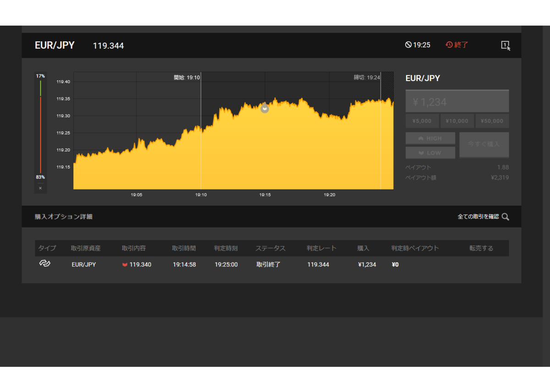Click the 転売する column header
The image size is (550, 392).
click(481, 248)
